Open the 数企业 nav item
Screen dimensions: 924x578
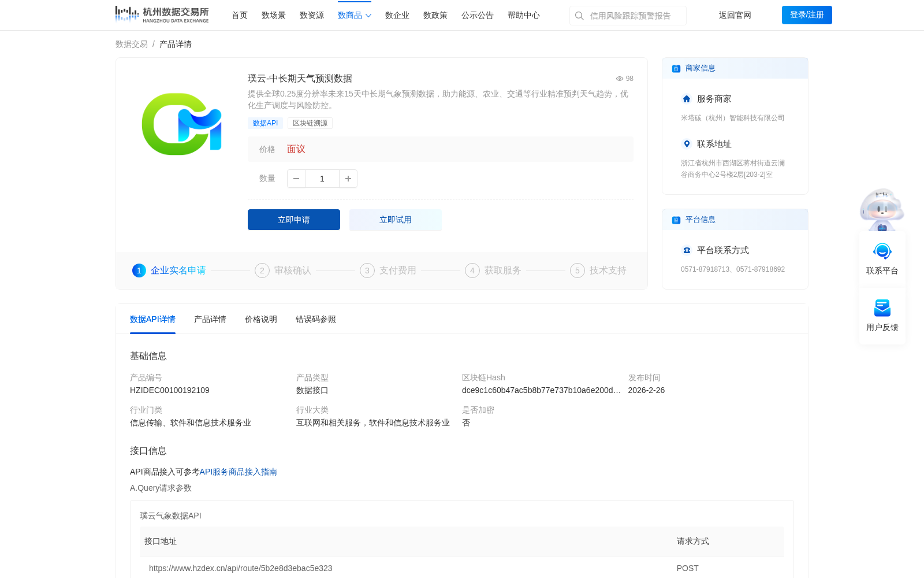pos(397,16)
